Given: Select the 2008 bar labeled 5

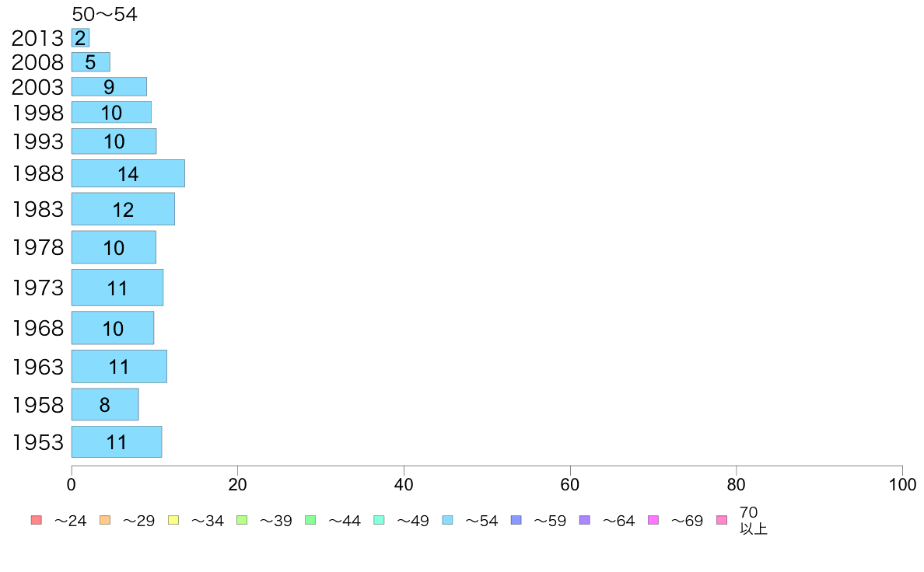Looking at the screenshot, I should 91,62.
